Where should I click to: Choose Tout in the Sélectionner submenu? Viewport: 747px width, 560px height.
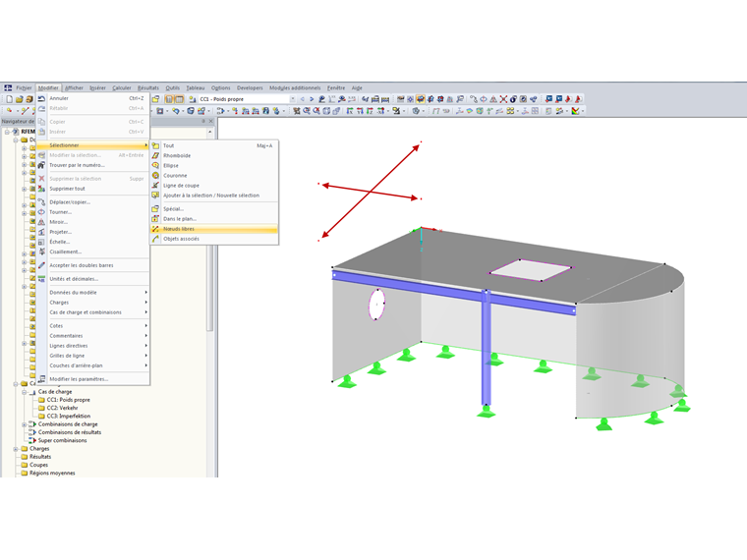coord(214,145)
